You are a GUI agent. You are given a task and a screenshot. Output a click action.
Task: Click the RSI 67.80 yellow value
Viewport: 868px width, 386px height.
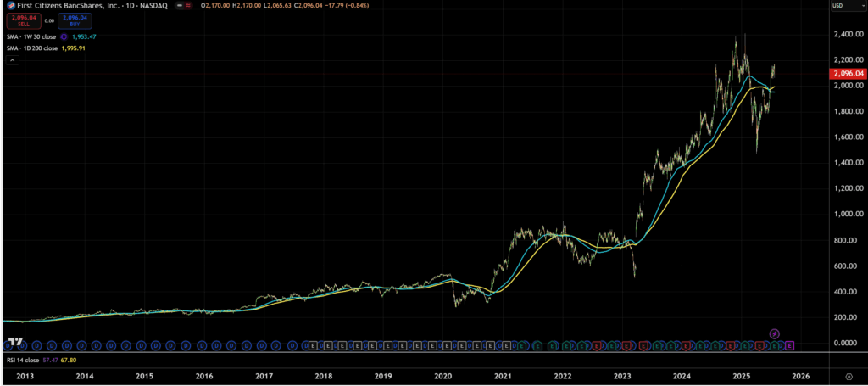[68, 360]
